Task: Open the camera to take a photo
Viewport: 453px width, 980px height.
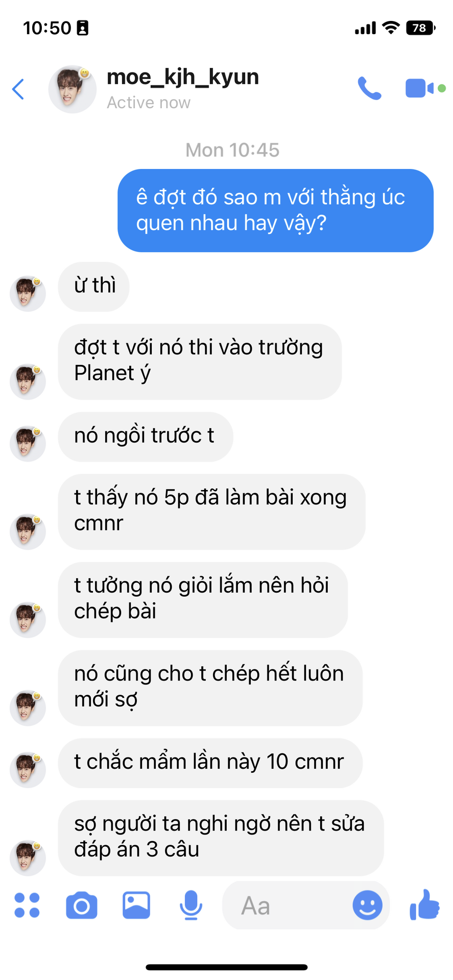Action: click(82, 905)
